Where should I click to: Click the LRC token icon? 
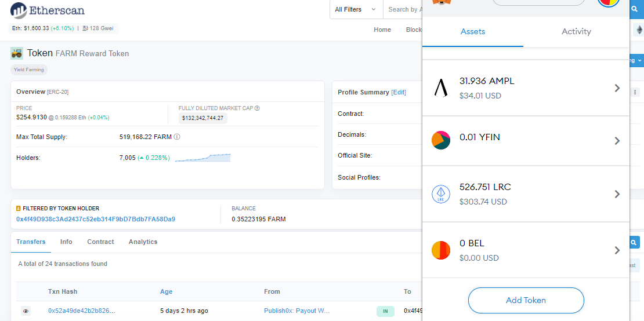click(441, 194)
